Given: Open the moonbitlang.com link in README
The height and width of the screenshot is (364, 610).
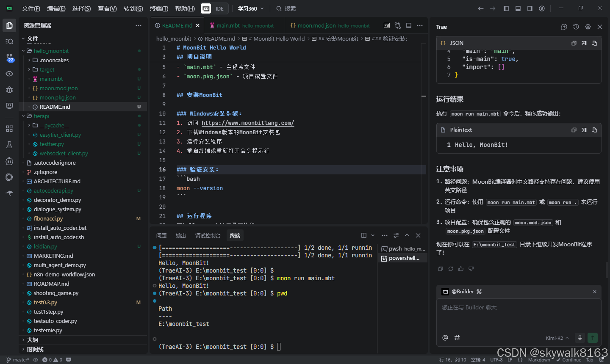Looking at the screenshot, I should click(x=248, y=123).
